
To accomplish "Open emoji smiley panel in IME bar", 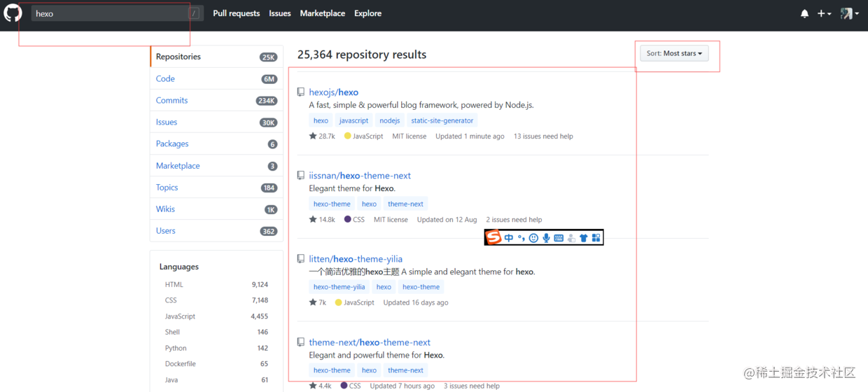I will click(x=533, y=238).
